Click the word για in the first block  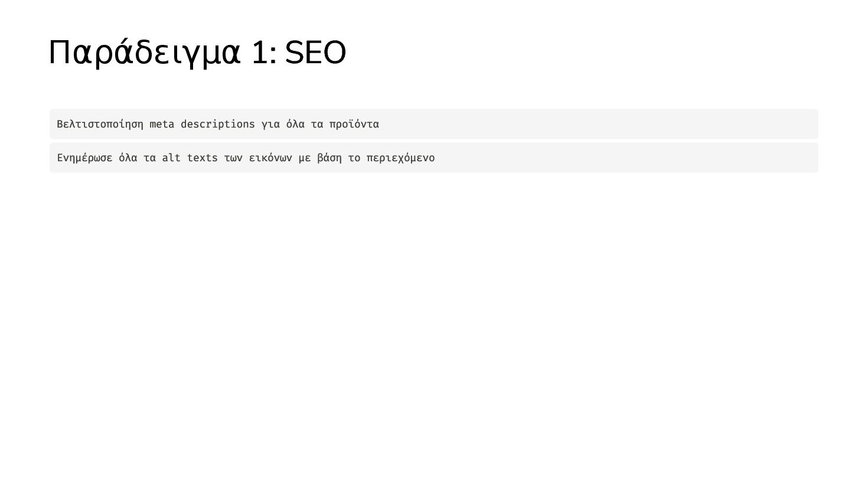(x=270, y=124)
